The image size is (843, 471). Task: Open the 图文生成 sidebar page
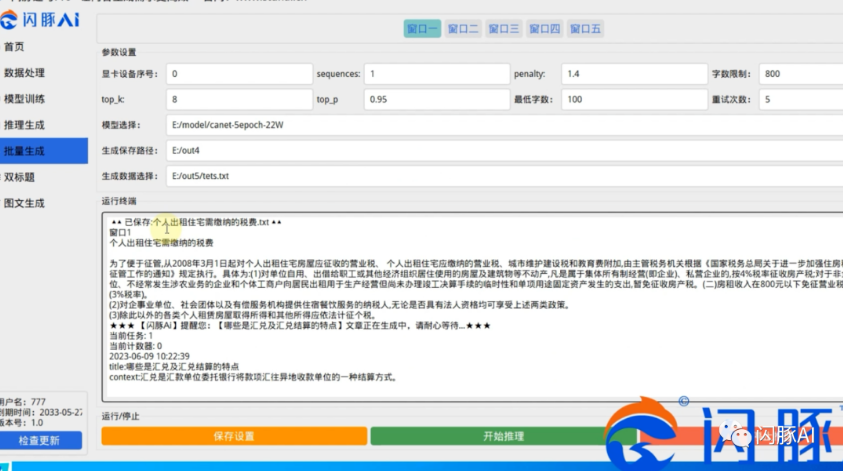tap(24, 203)
